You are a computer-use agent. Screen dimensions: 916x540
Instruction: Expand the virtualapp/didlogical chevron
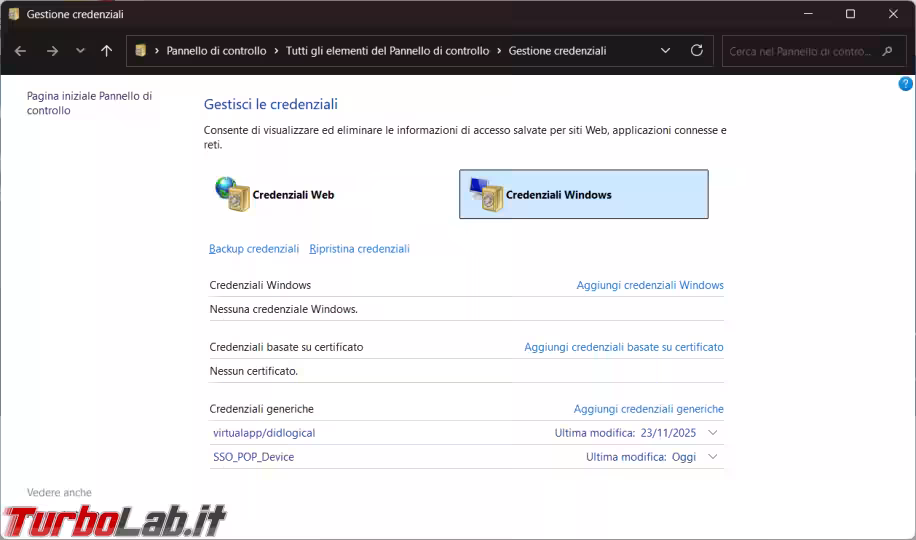point(713,433)
